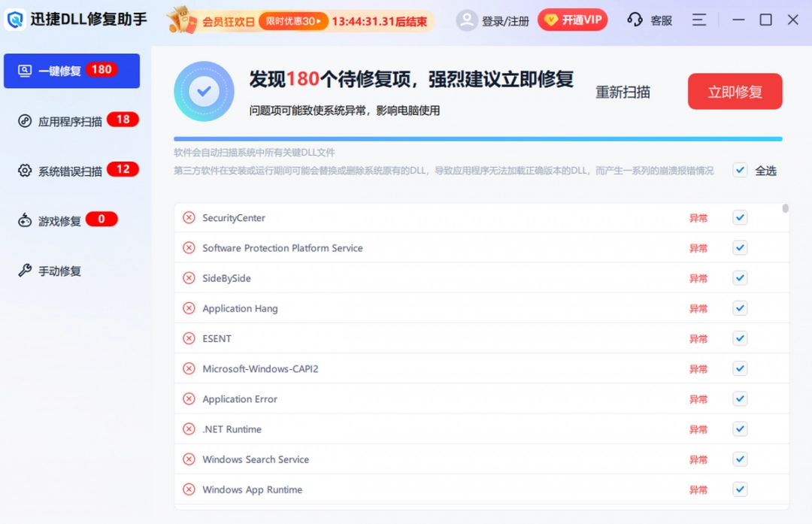Click the 异常 label on Application Hang row
Screen dimensions: 812x524
tap(698, 308)
